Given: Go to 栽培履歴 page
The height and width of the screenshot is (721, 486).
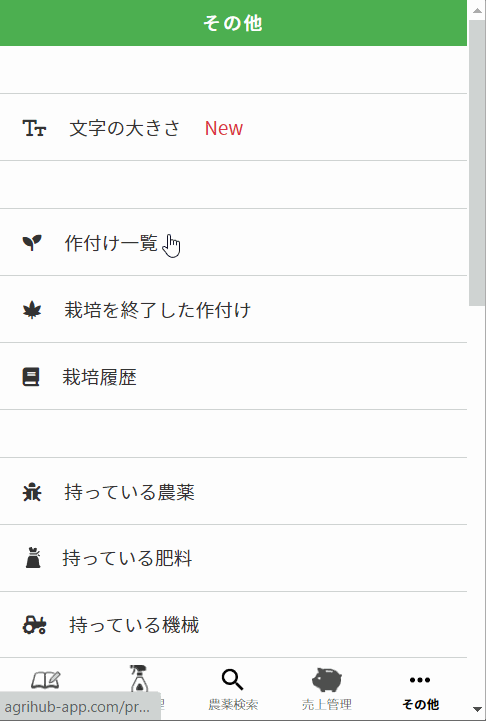Looking at the screenshot, I should [x=233, y=376].
